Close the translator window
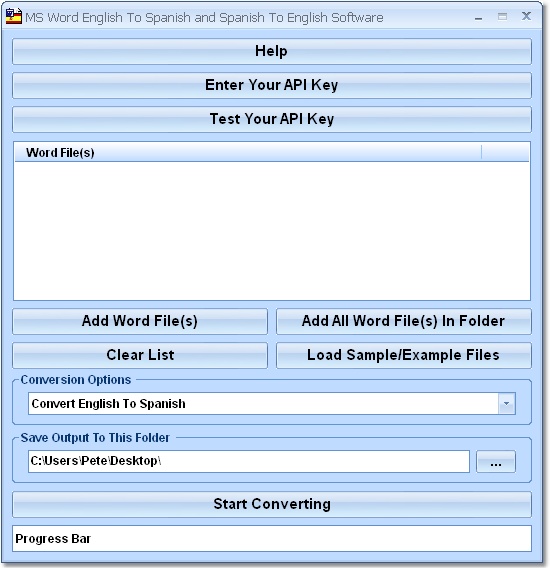 [526, 16]
